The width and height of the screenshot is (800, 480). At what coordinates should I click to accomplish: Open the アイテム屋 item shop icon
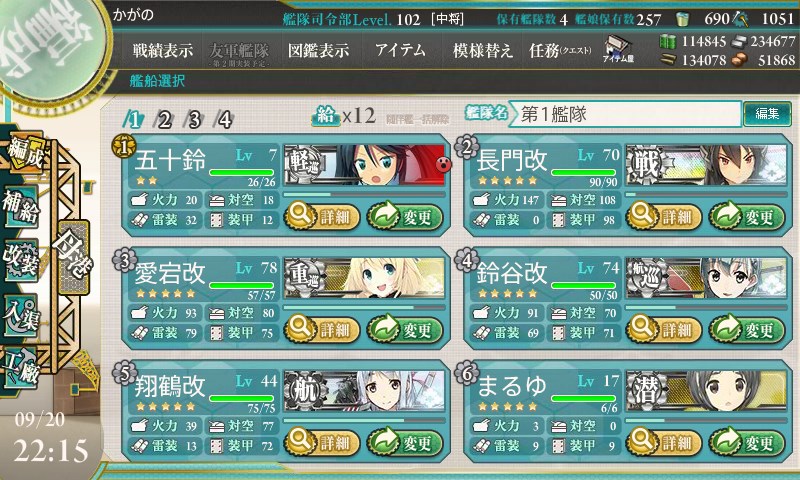click(618, 49)
